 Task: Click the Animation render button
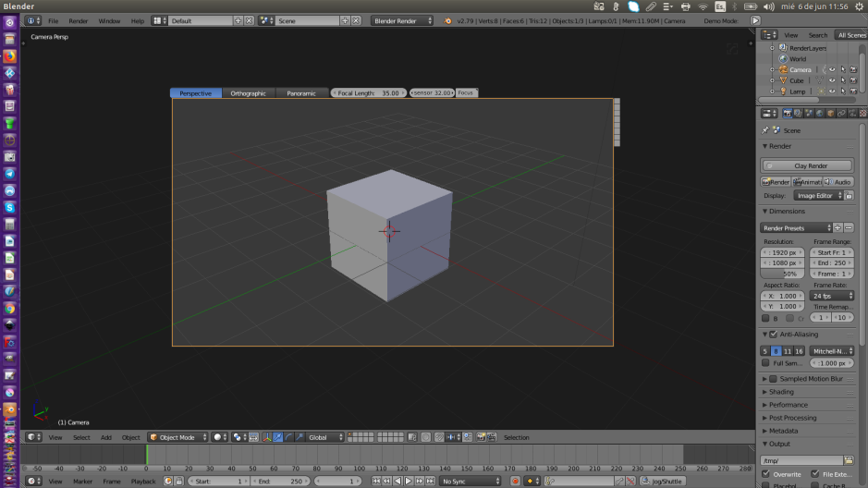point(807,182)
